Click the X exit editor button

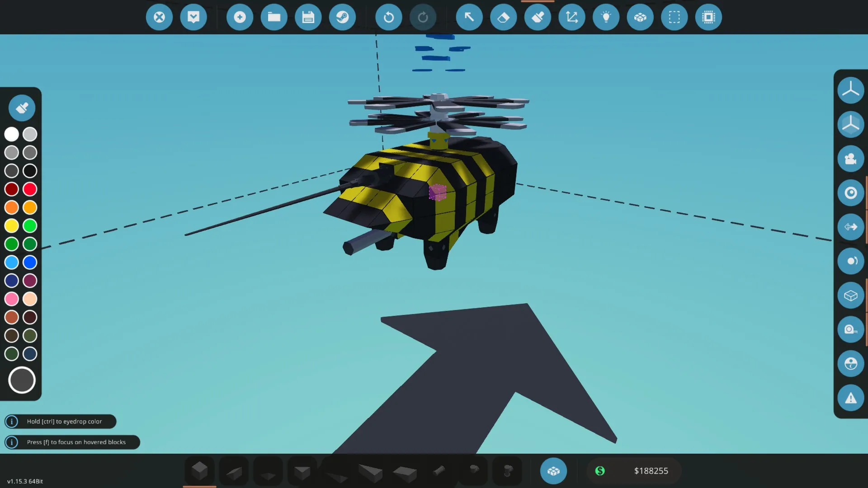159,17
